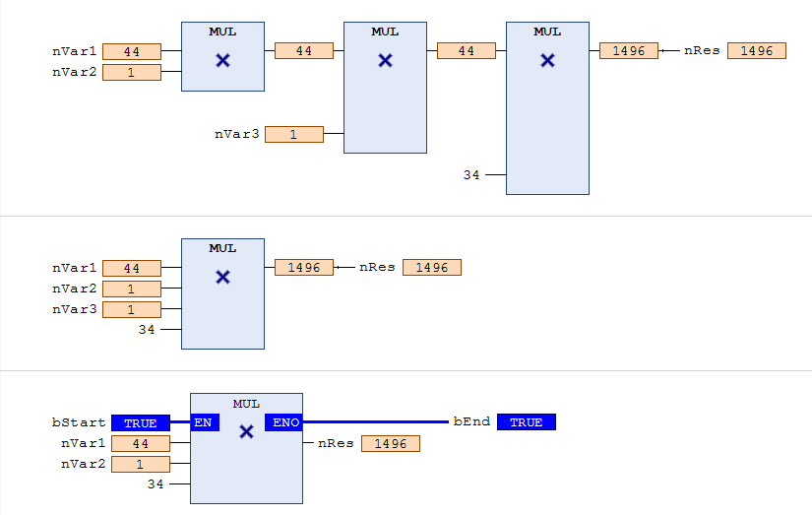
Task: Click the multiply symbol in the MUL block fed by nVar3 alone
Action: (x=385, y=61)
